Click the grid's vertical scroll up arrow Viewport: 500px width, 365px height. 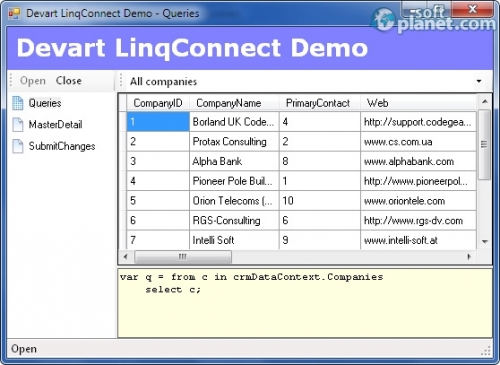pos(485,101)
